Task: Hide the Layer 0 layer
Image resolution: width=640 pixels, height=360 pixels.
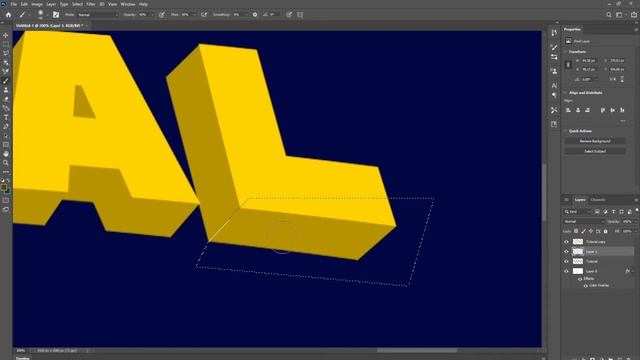Action: (566, 271)
